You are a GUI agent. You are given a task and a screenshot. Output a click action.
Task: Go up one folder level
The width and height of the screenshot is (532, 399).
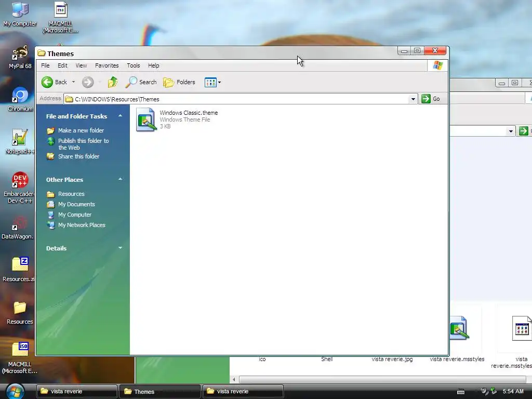[x=113, y=82]
